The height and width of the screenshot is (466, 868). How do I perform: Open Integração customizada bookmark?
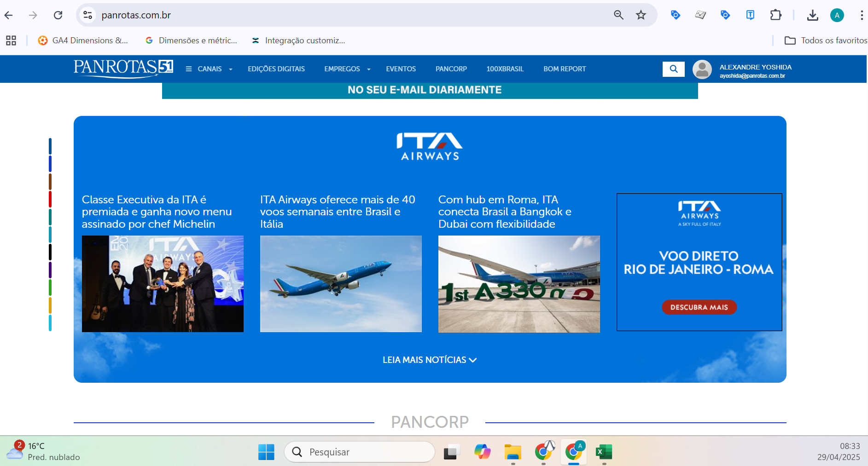click(298, 40)
